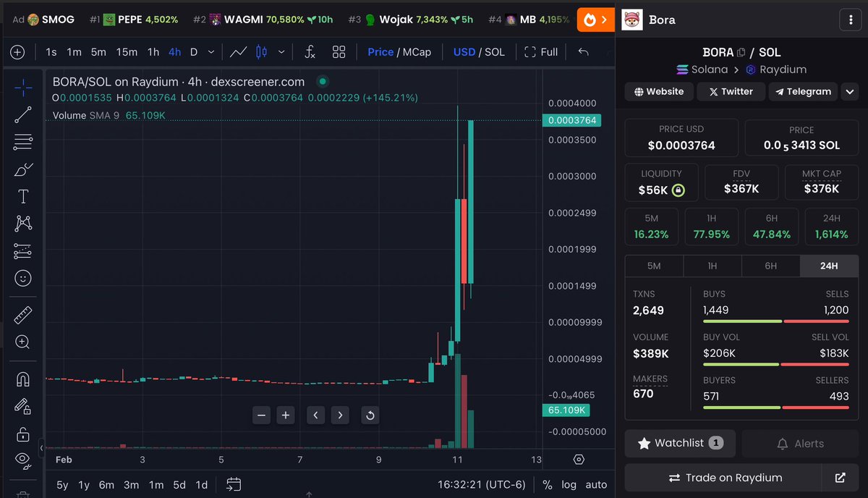Screen dimensions: 868x498
Task: Select the 5M tab in the stats table
Action: pyautogui.click(x=654, y=266)
